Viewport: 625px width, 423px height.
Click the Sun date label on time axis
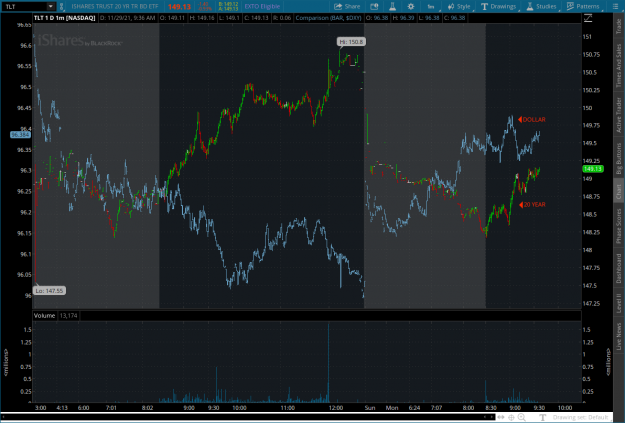coord(370,407)
